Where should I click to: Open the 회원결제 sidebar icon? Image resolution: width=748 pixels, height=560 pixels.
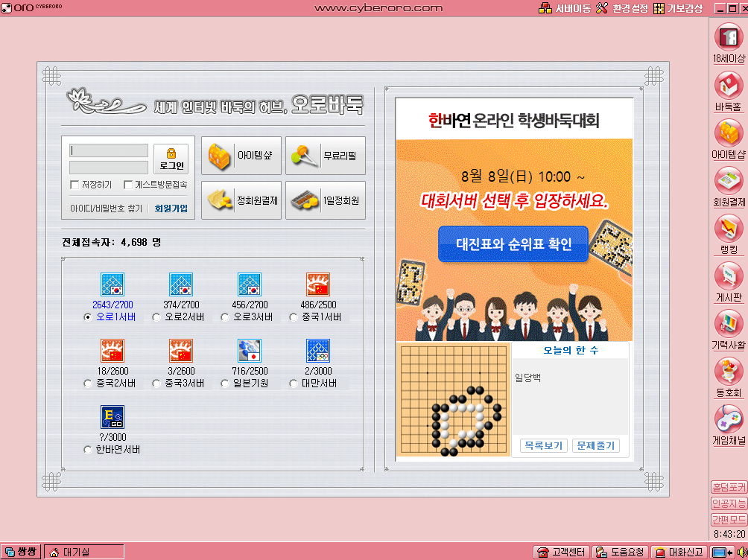(729, 181)
